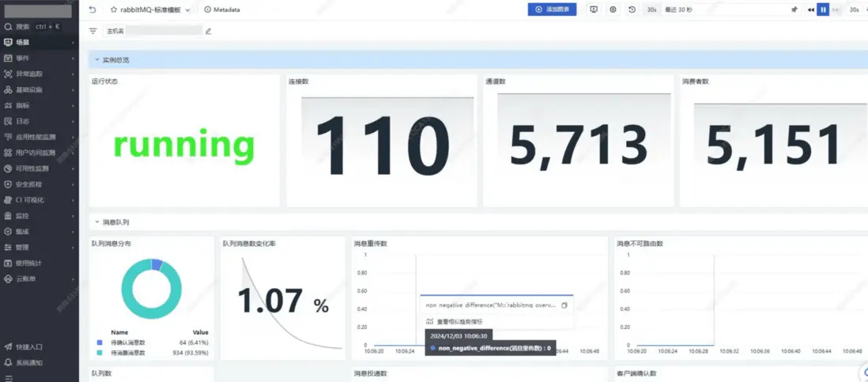Click the running status value
The height and width of the screenshot is (382, 868).
pyautogui.click(x=183, y=145)
